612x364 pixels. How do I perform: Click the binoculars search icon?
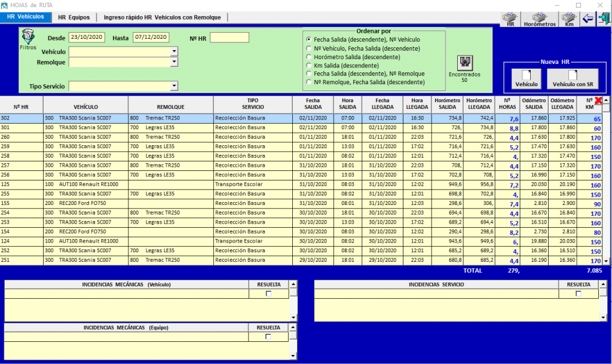pyautogui.click(x=464, y=62)
